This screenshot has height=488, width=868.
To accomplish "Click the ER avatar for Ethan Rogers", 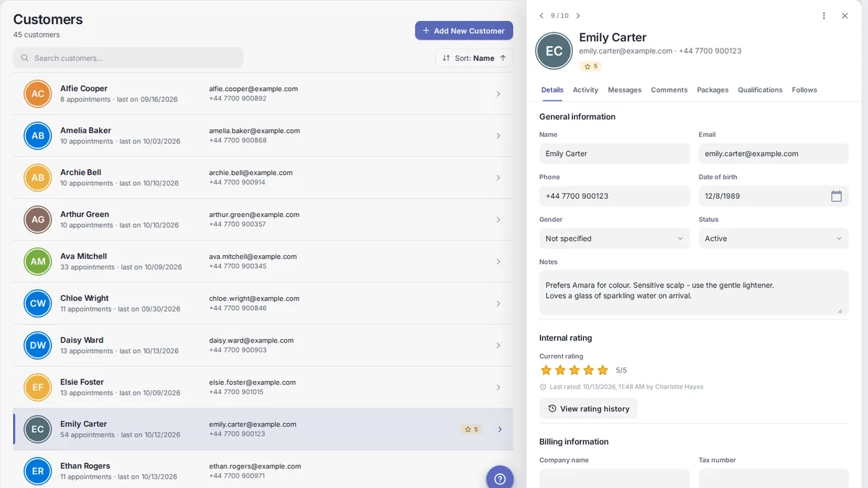I will tap(38, 471).
